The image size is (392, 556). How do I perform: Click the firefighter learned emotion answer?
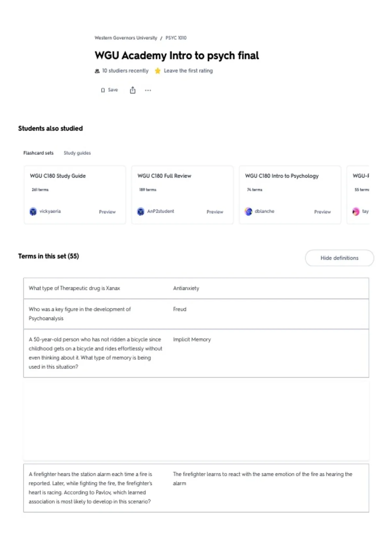click(x=263, y=479)
